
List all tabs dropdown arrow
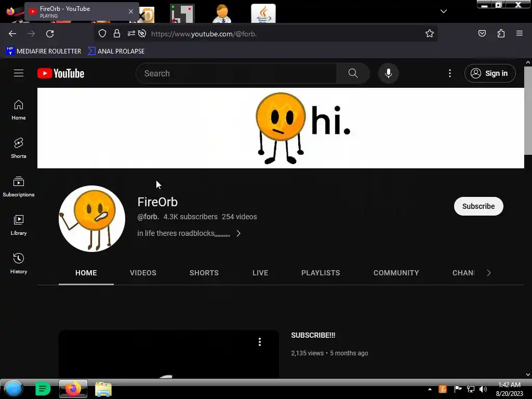(444, 11)
